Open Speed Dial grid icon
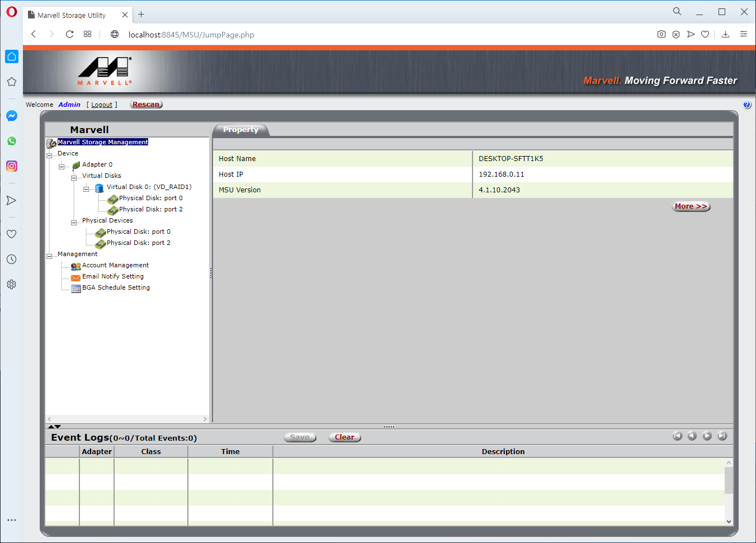This screenshot has width=756, height=543. pos(88,34)
